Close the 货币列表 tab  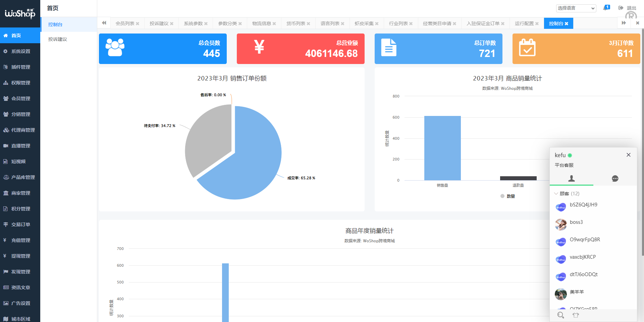click(x=308, y=24)
